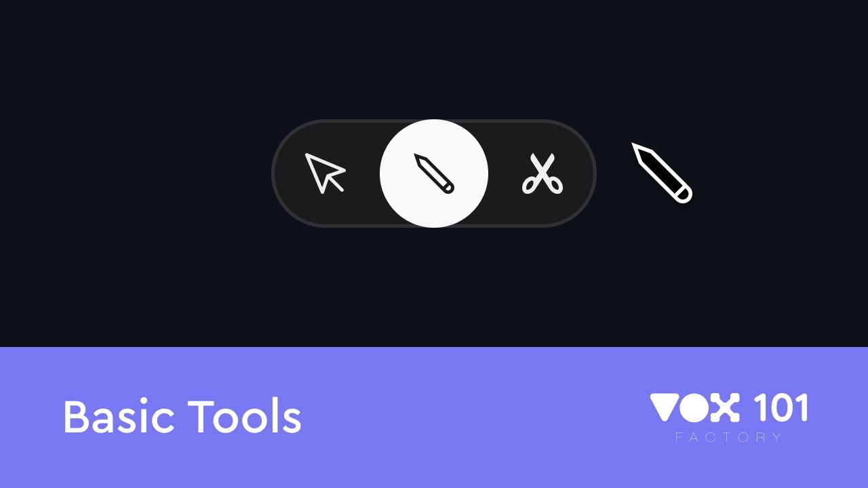Click the toolbar pill's rounded right edge
Viewport: 868px width, 488px height.
[589, 174]
